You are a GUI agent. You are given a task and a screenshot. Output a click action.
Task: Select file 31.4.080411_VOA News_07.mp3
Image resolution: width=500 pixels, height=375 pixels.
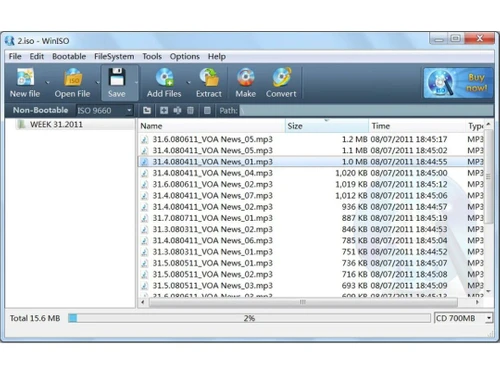[x=311, y=195]
